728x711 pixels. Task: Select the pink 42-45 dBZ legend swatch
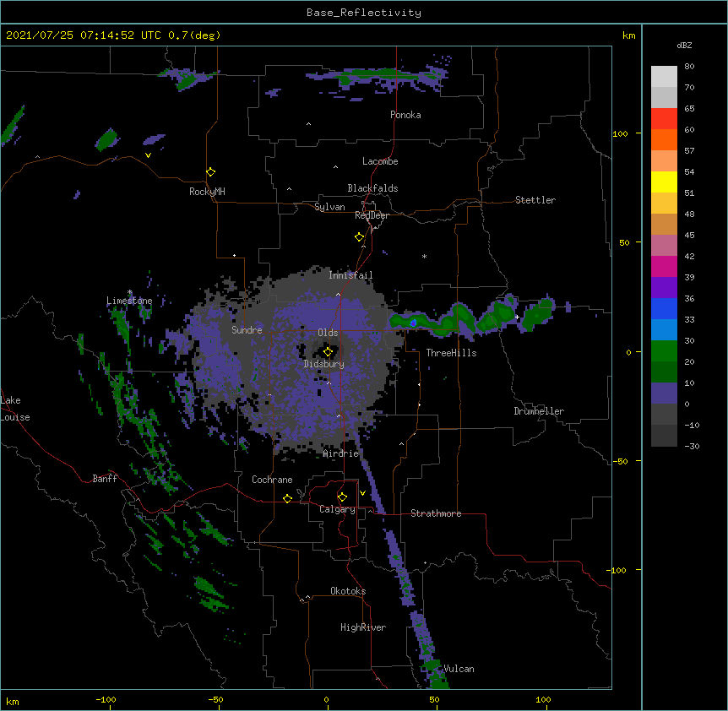point(664,246)
